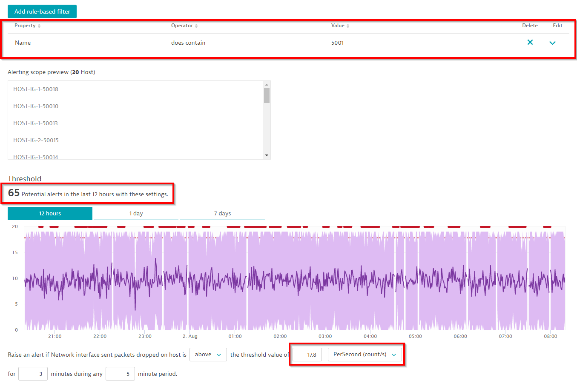Viewport: 577px width, 392px height.
Task: Click the threshold value field 17.8
Action: [x=307, y=355]
